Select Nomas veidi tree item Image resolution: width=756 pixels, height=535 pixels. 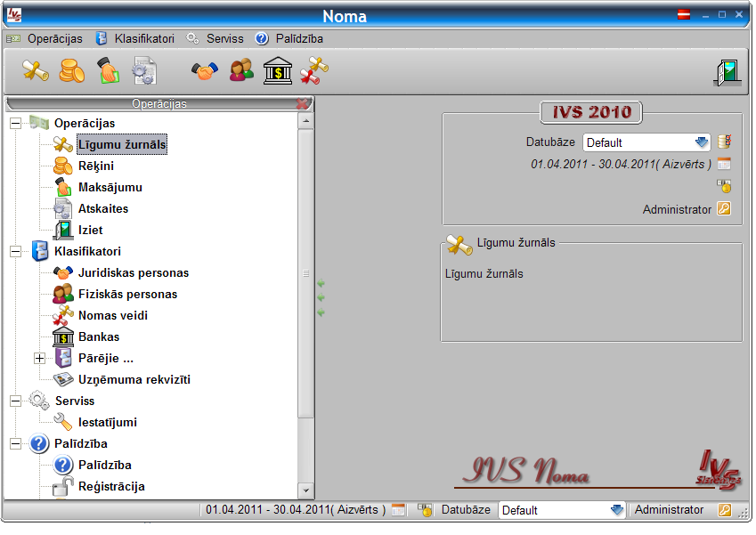click(x=113, y=316)
